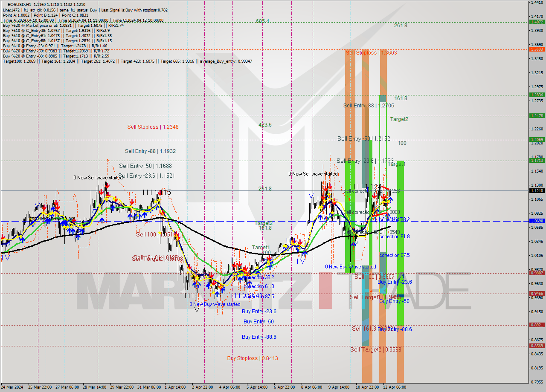Click the '31 Mar 06:00' time axis label
Viewport: 546px width, 392px height.
[x=149, y=387]
